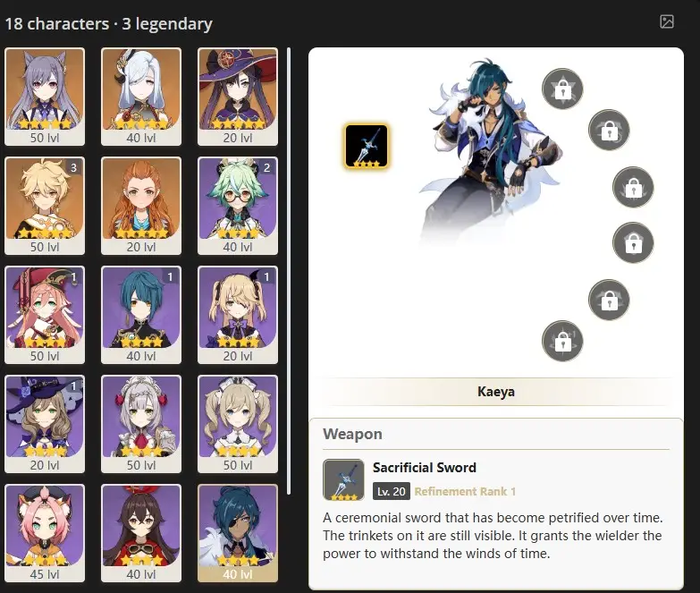Select green-haired Sucrose card with glasses
Screen dimensions: 700x593
click(238, 206)
